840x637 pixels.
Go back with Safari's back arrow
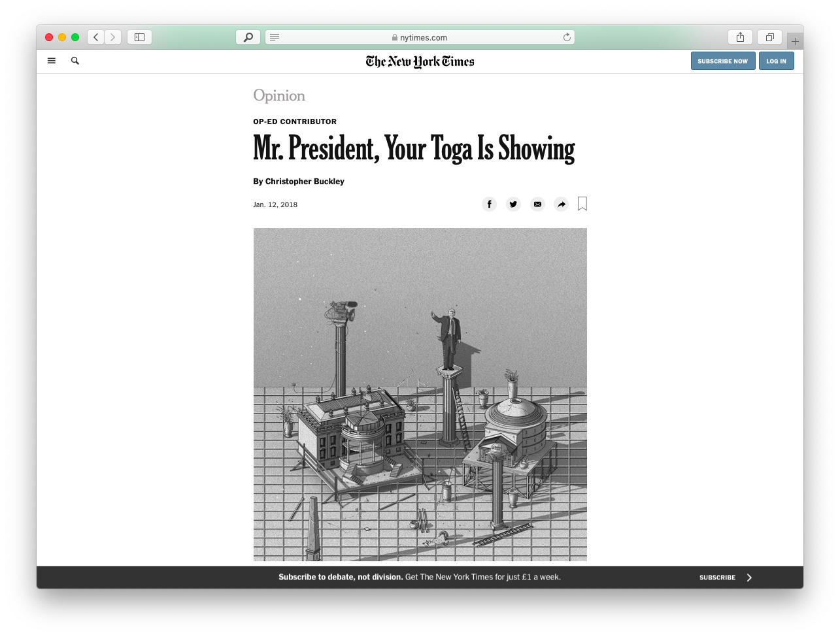coord(96,37)
